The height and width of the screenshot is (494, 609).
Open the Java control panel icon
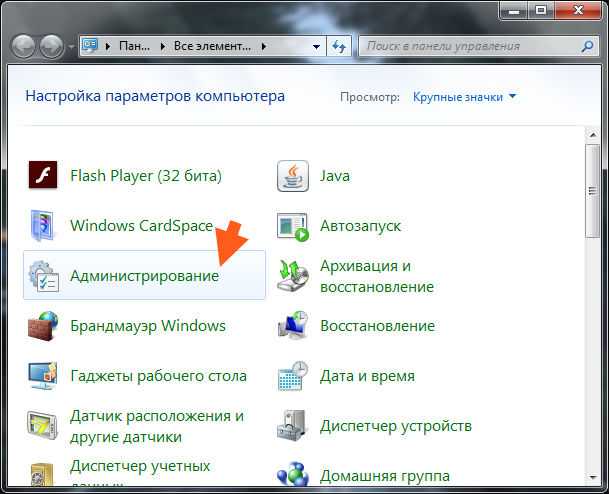tap(293, 176)
